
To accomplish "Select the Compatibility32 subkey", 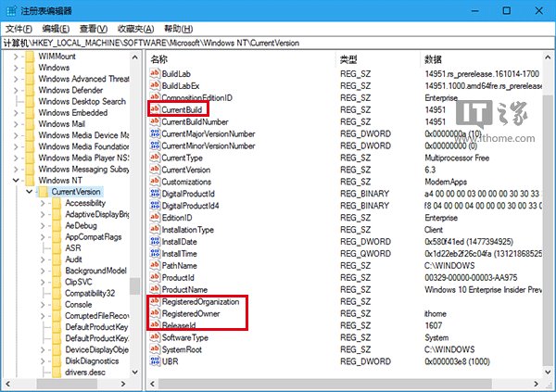I will 90,293.
